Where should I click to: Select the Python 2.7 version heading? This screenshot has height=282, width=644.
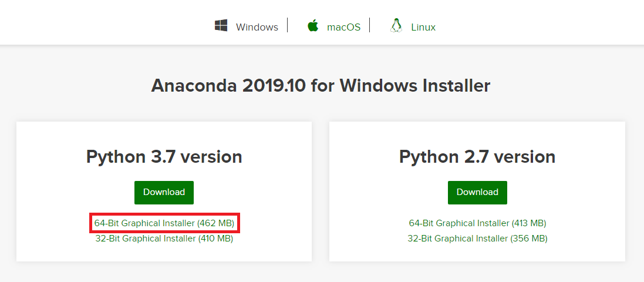[x=477, y=157]
